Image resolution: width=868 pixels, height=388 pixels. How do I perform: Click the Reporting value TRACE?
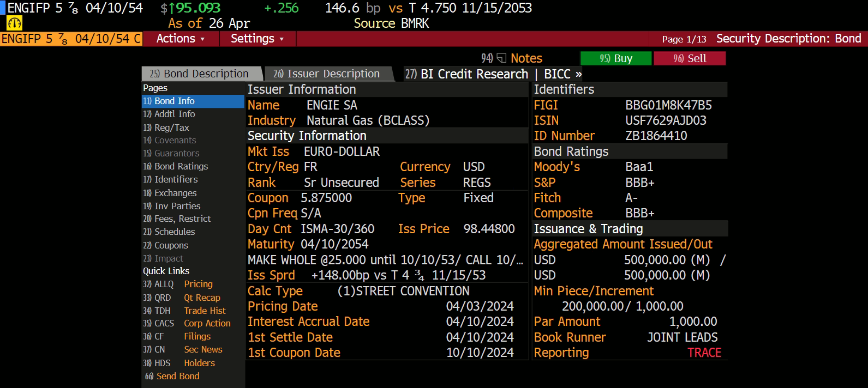coord(704,353)
